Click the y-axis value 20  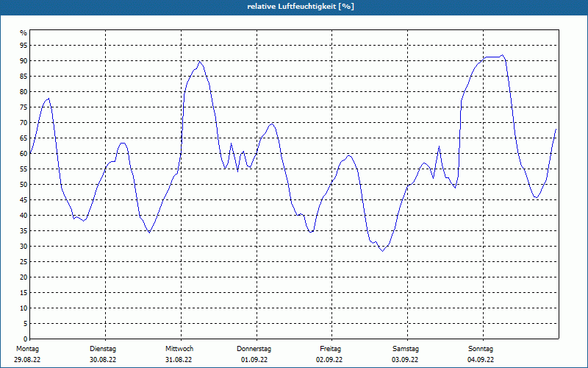pyautogui.click(x=24, y=277)
